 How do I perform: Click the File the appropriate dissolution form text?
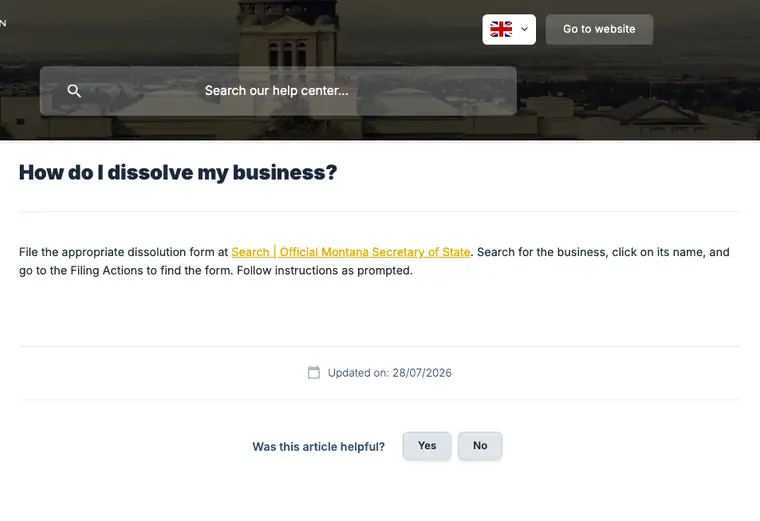(123, 252)
